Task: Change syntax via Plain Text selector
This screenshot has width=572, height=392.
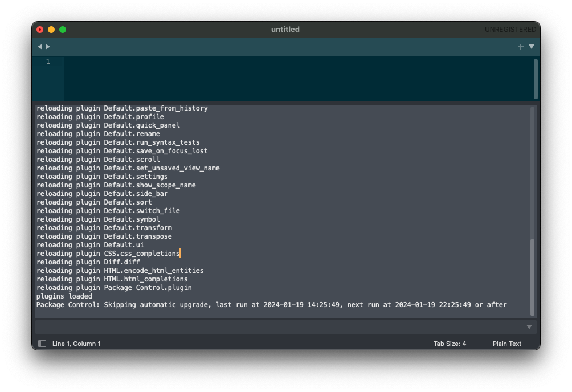Action: point(506,344)
